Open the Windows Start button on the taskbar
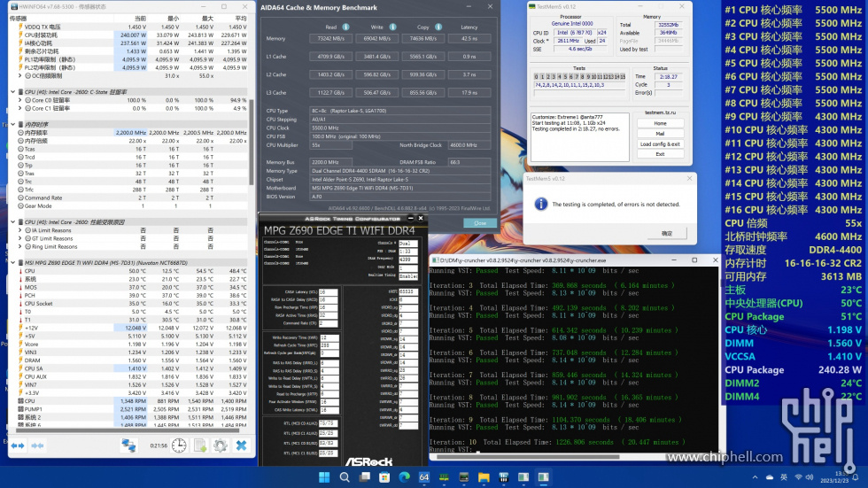 point(324,477)
